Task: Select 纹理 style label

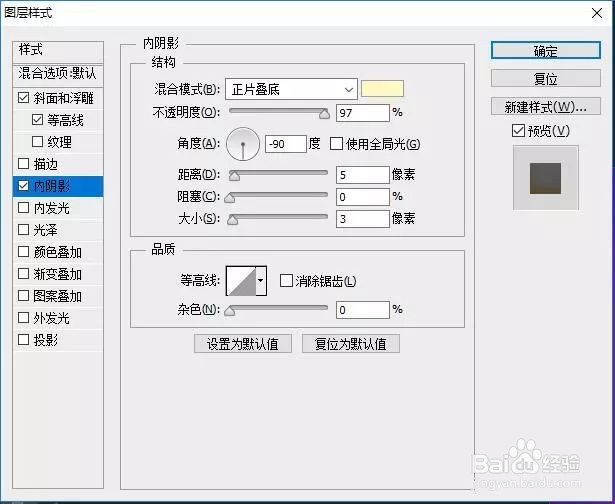Action: pos(59,142)
